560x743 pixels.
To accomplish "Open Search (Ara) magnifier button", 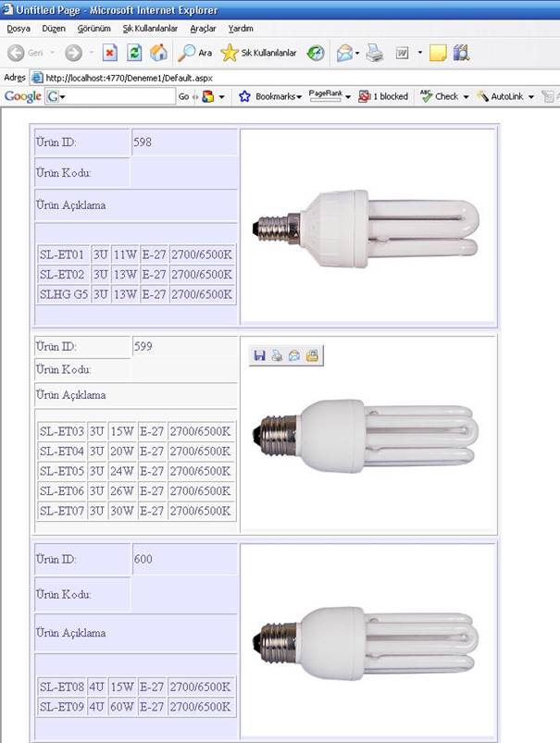I will 195,53.
